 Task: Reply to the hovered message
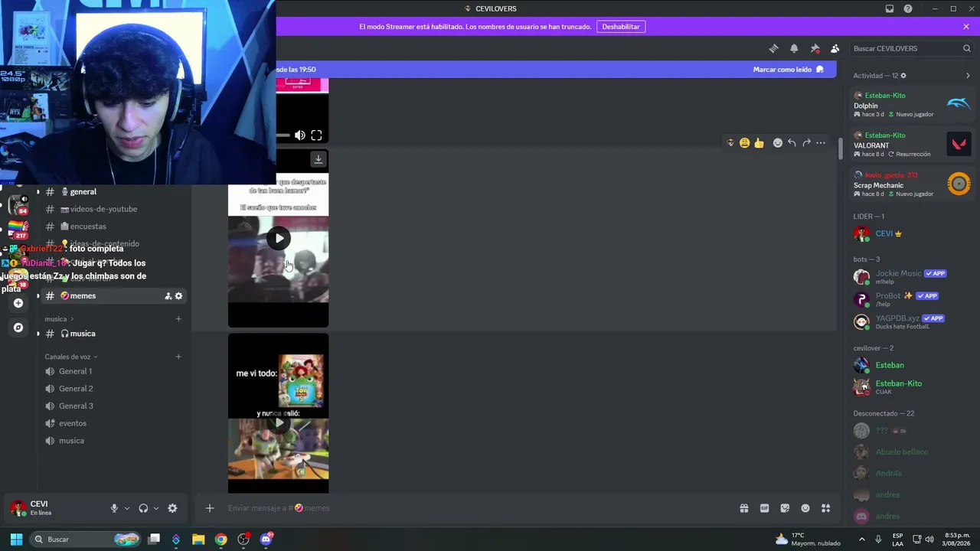pos(792,143)
